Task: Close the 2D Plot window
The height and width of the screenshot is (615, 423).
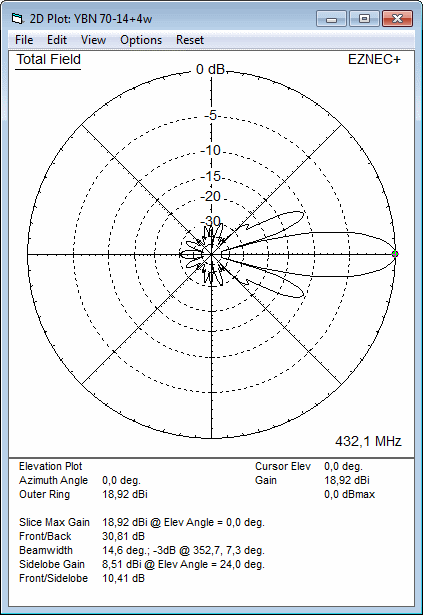Action: tap(397, 19)
